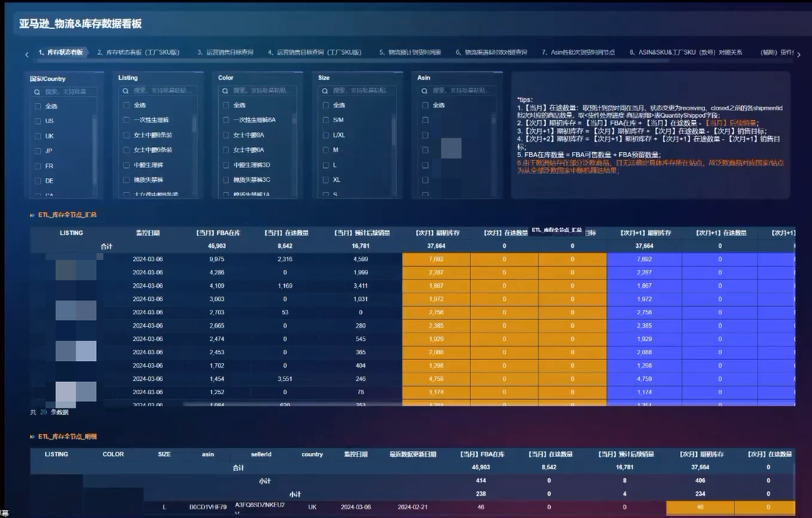Screen dimensions: 812x518
Task: Check the US country checkbox
Action: click(39, 121)
